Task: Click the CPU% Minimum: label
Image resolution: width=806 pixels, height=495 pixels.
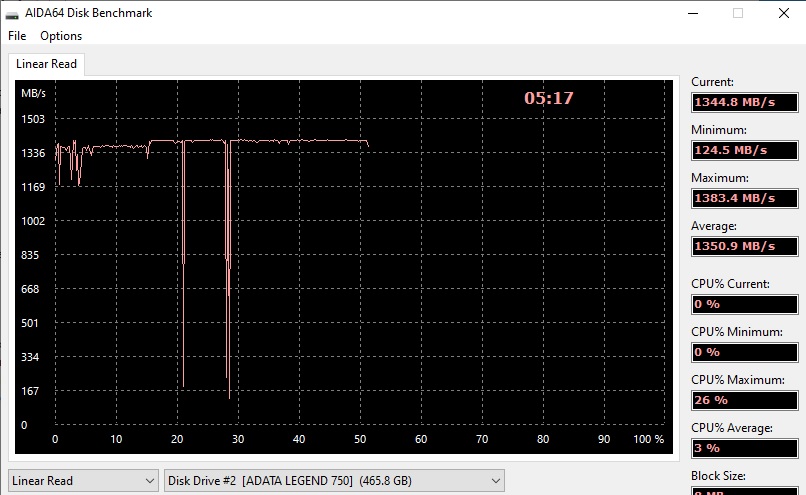Action: 737,332
